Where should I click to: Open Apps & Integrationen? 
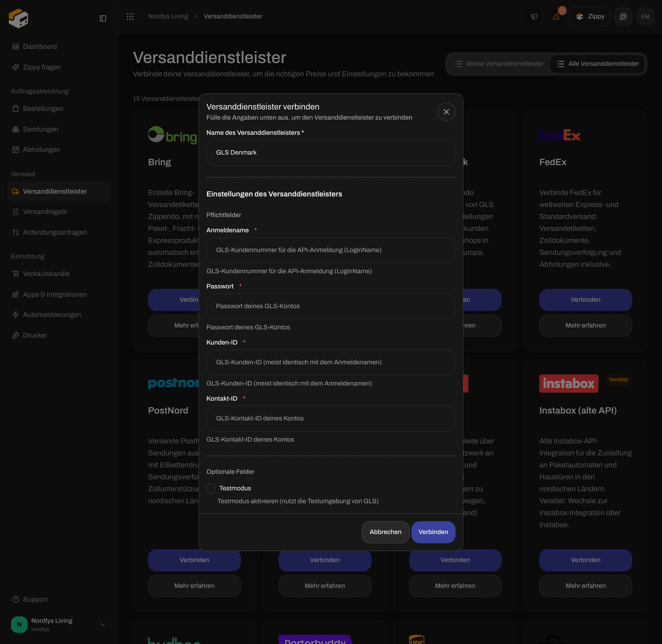[x=59, y=294]
